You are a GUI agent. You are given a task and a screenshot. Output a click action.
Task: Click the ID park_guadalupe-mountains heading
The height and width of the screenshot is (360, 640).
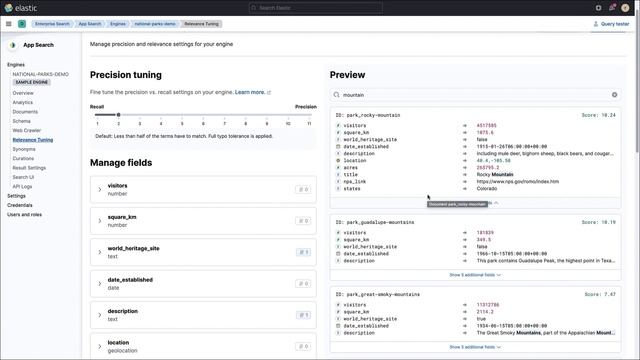click(x=375, y=222)
